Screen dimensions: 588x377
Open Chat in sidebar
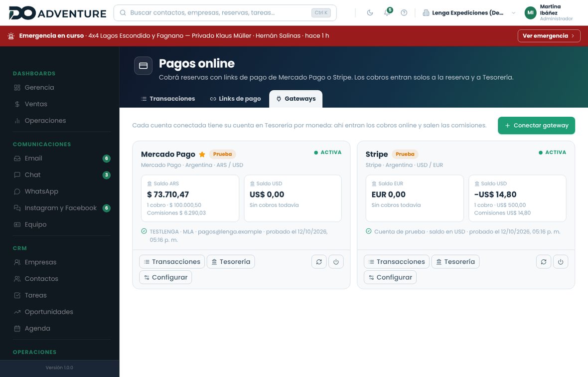tap(61, 175)
